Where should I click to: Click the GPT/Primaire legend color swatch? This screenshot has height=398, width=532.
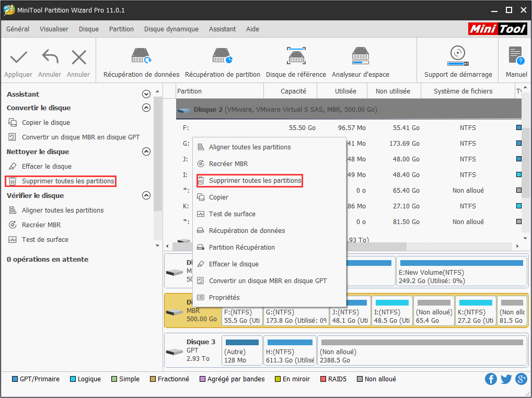tap(15, 379)
